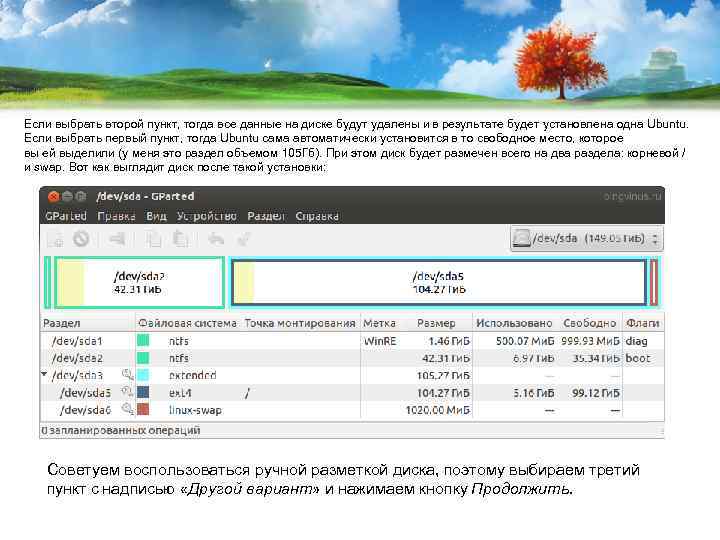Click the key icon on /dev/sda5 row
The width and height of the screenshot is (720, 540).
[x=127, y=392]
